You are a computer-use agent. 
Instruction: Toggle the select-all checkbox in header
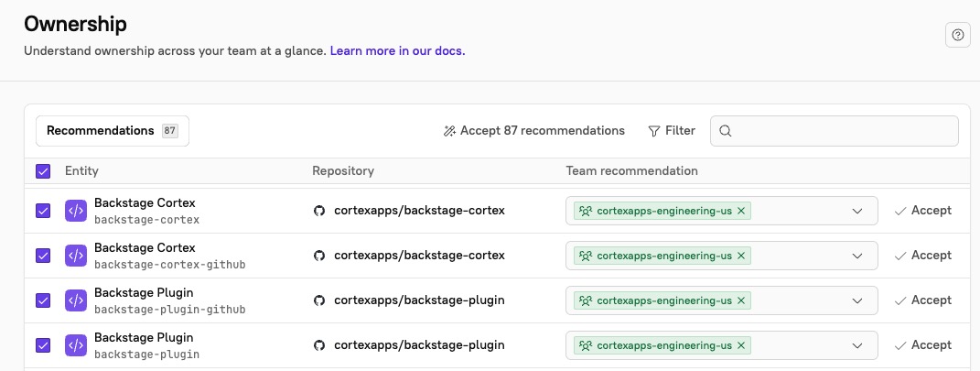pos(43,171)
